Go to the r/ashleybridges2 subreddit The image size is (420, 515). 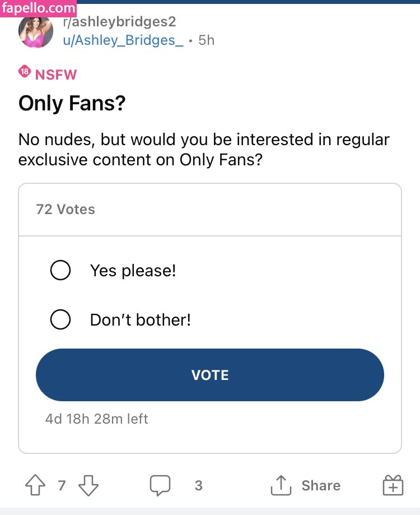(119, 22)
